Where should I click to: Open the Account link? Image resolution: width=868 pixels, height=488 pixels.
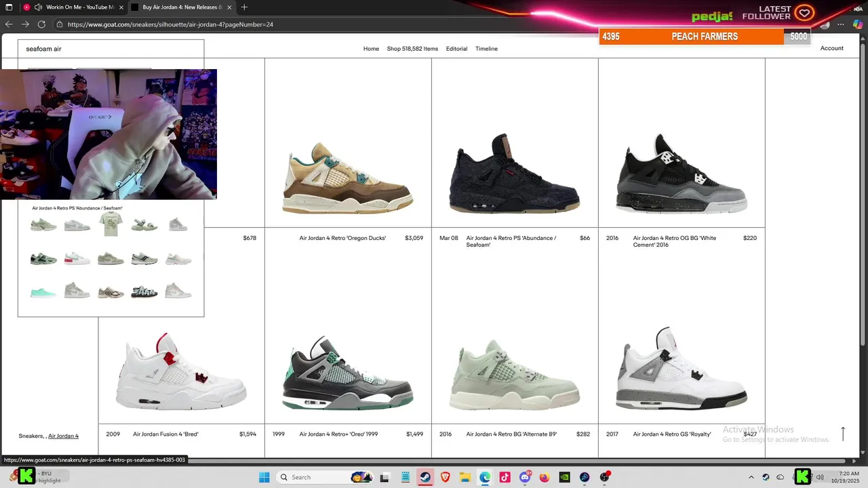[831, 48]
